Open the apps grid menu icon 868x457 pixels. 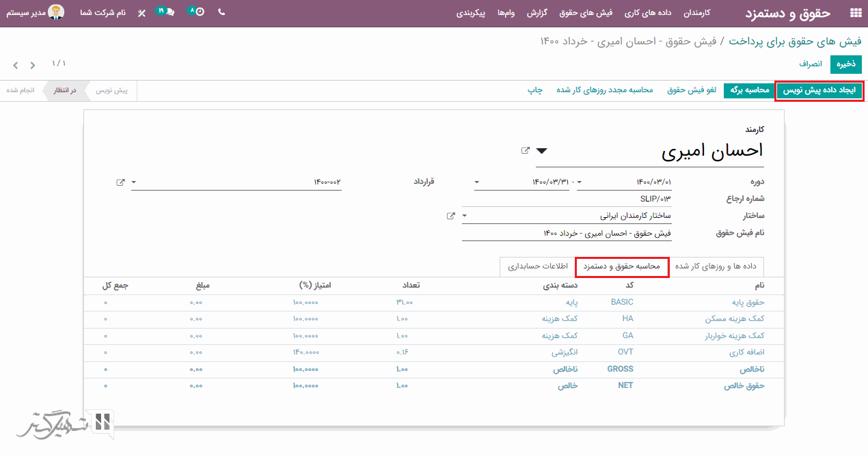(x=855, y=13)
